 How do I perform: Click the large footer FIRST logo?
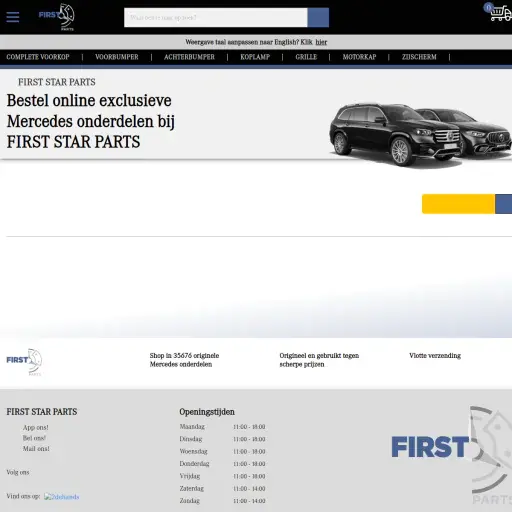point(451,455)
